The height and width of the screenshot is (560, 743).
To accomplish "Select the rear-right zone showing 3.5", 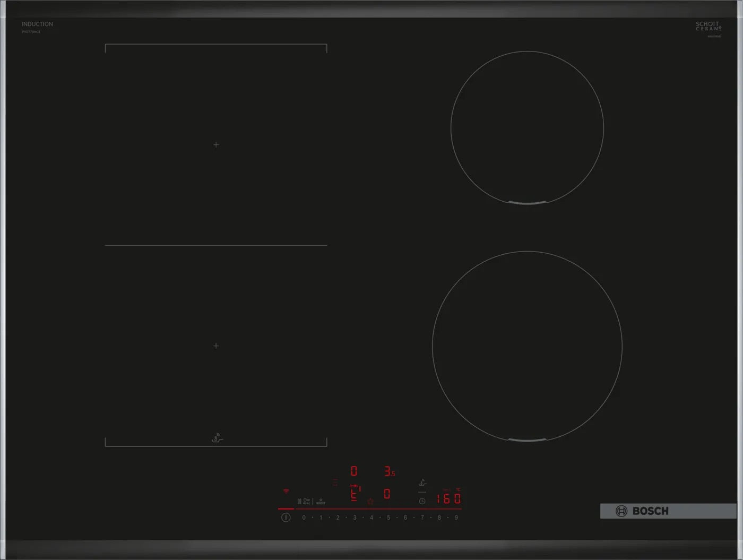I will (389, 471).
